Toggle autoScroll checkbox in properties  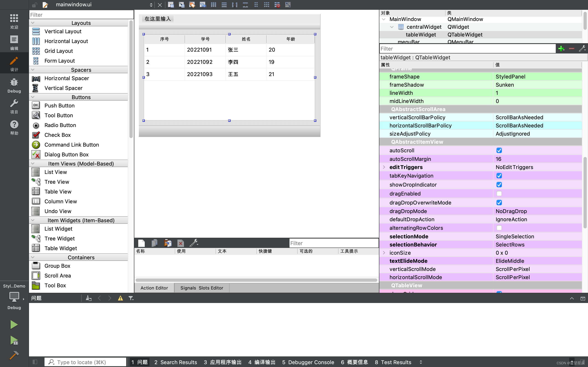coord(499,150)
